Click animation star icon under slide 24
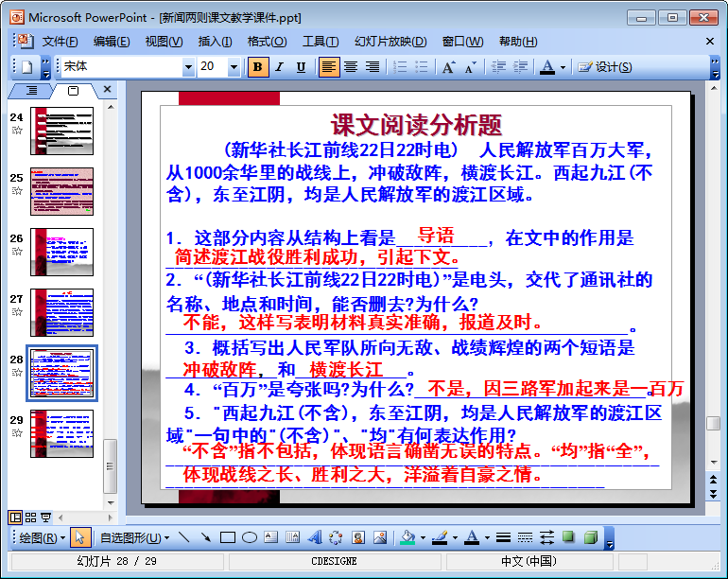 point(17,131)
